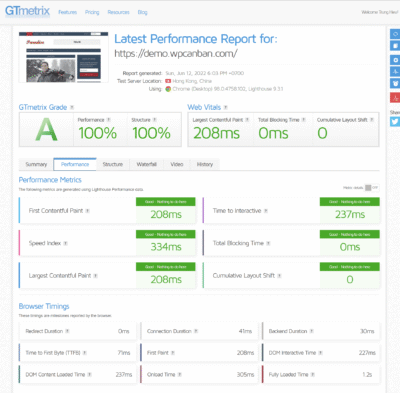
Task: Click the alarm clock Alerts icon
Action: [395, 83]
